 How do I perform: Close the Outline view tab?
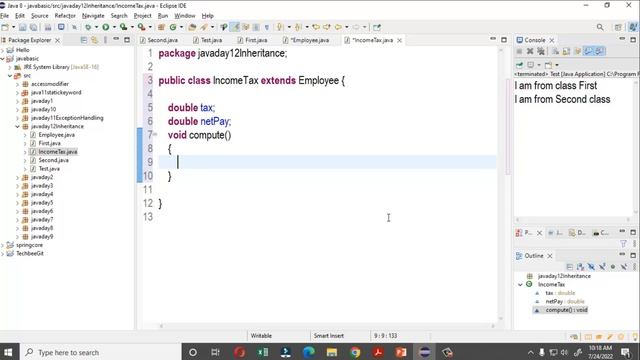[x=550, y=256]
